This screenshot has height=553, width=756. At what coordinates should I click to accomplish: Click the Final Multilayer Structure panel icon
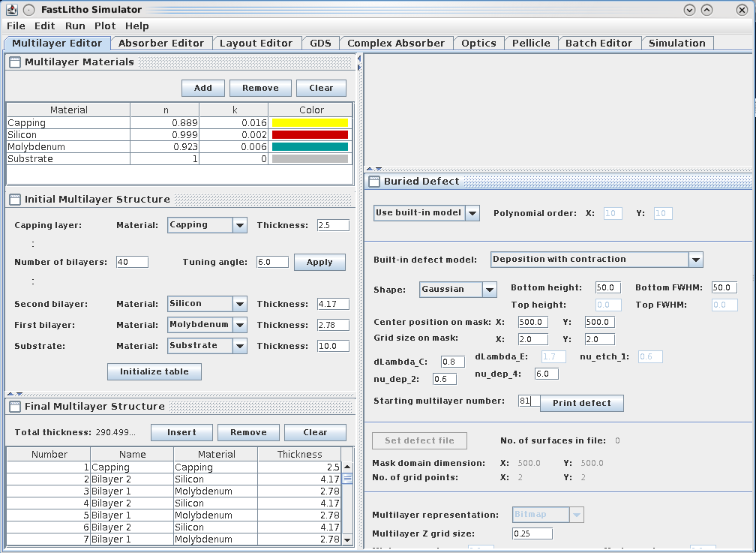pyautogui.click(x=15, y=407)
